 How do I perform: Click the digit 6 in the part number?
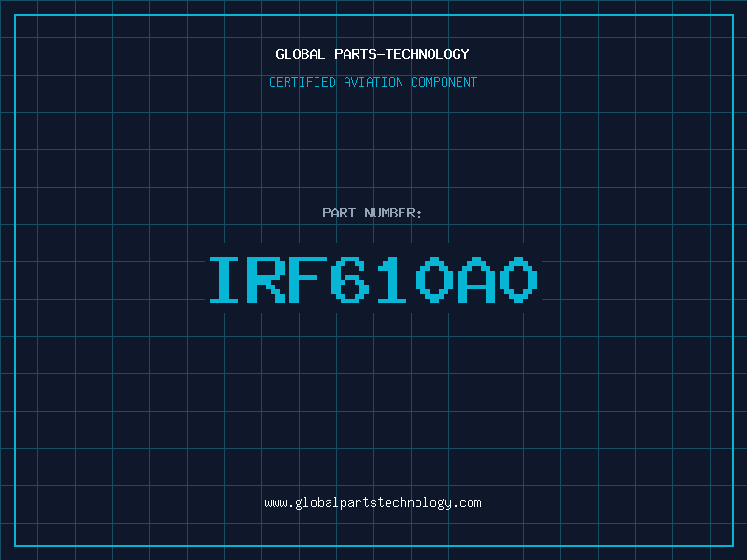(352, 280)
